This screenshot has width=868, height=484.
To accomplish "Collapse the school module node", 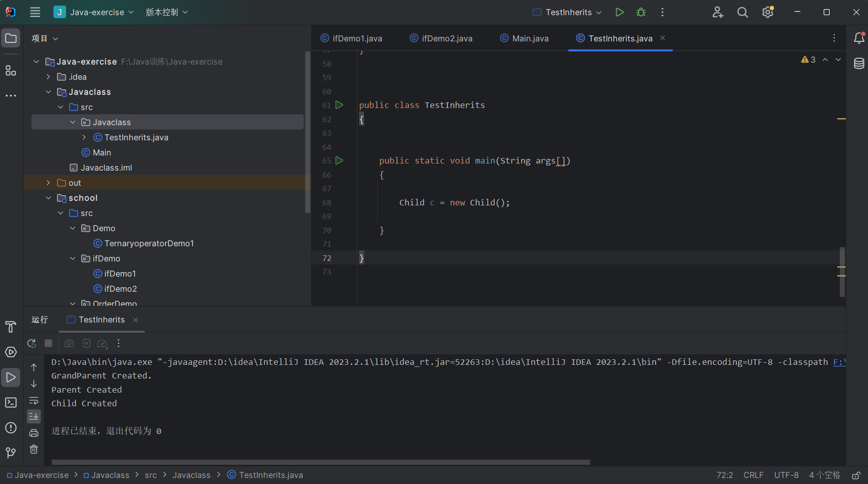I will pos(48,198).
